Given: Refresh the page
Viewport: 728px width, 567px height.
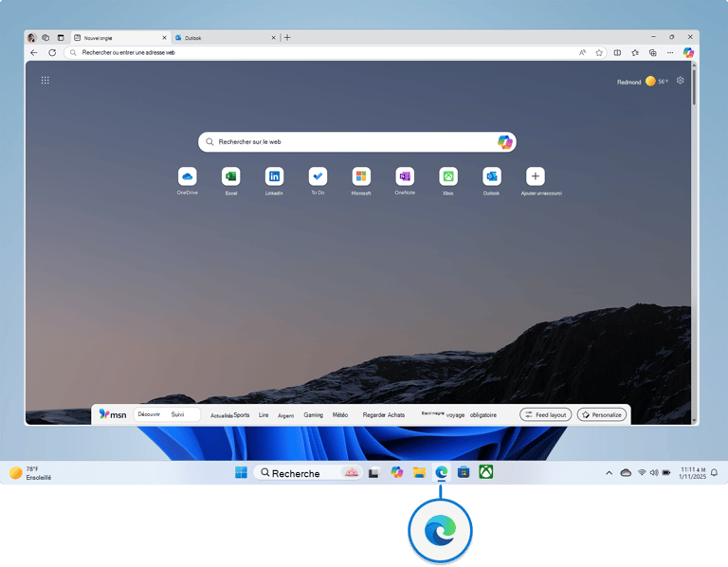Looking at the screenshot, I should [52, 52].
